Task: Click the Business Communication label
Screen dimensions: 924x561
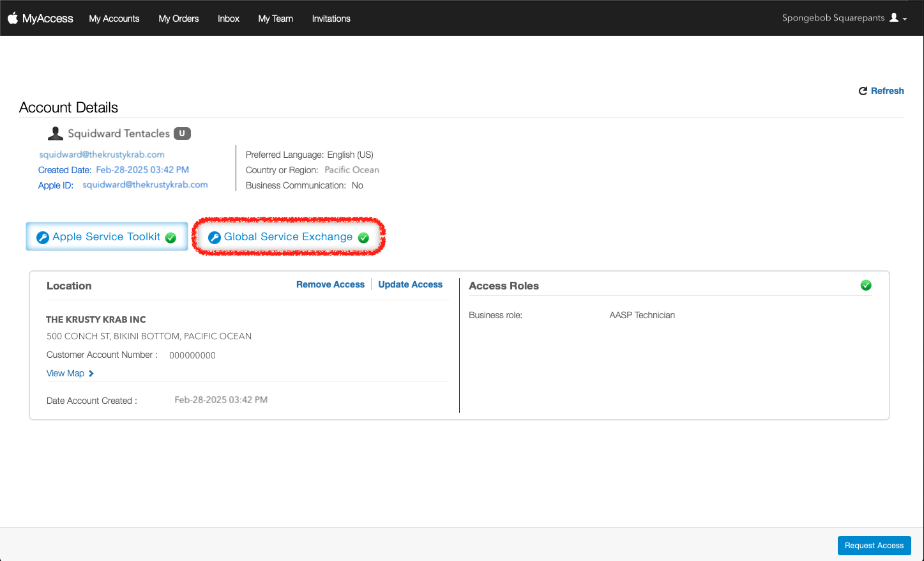Action: click(296, 185)
